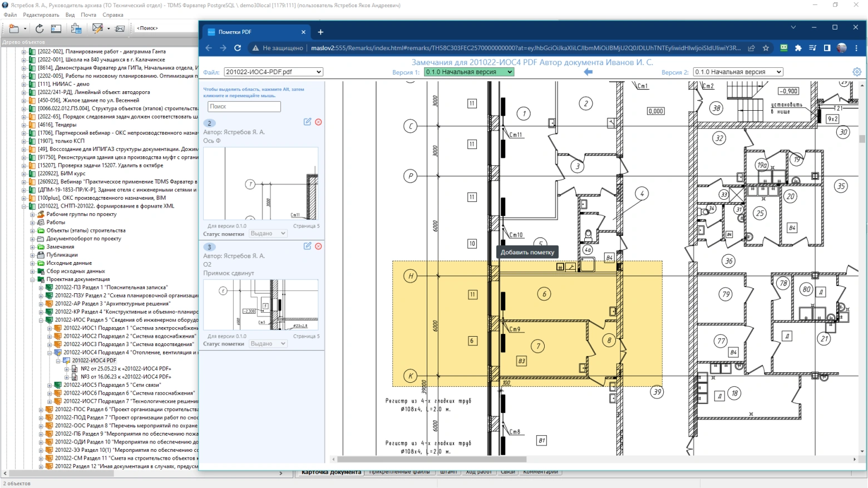Screen dimensions: 868x488
Task: Reload the Пометки PDF browser page
Action: 238,48
